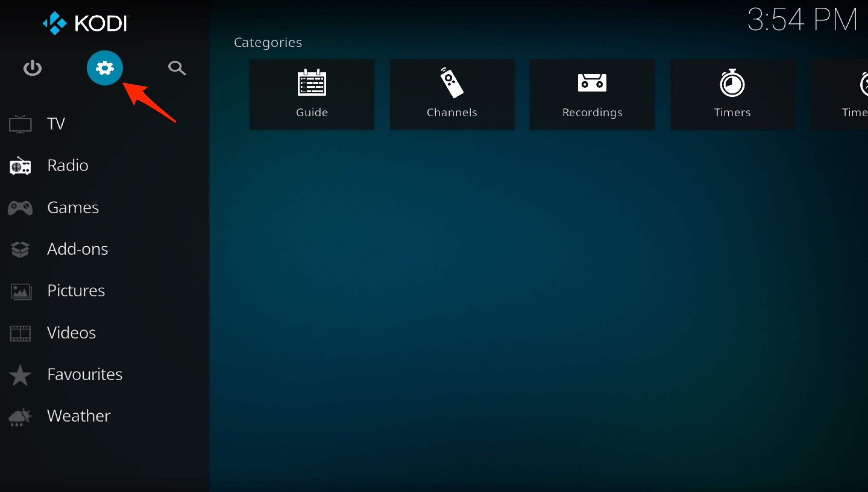This screenshot has height=492, width=868.
Task: Open the Guide category tile
Action: [x=312, y=94]
